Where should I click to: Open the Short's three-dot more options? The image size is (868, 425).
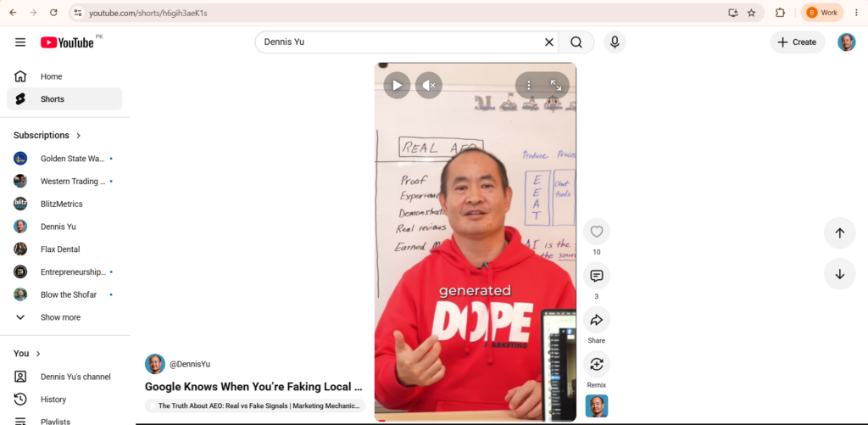pos(529,86)
